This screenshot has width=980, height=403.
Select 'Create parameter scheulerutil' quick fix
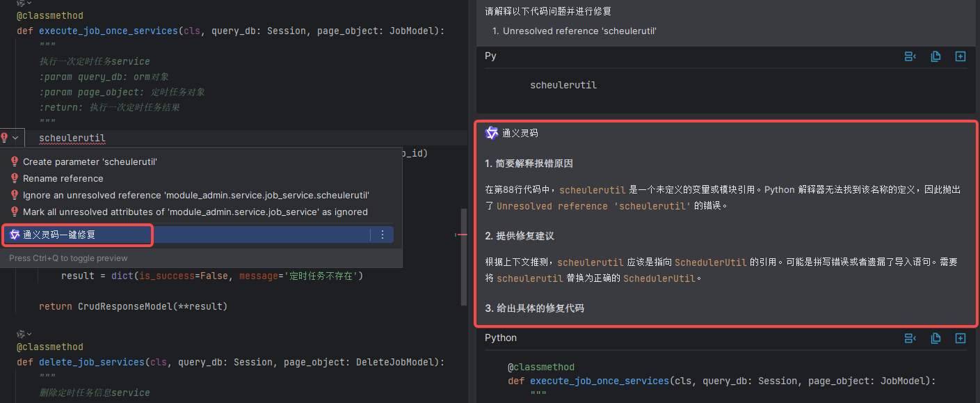pyautogui.click(x=90, y=161)
